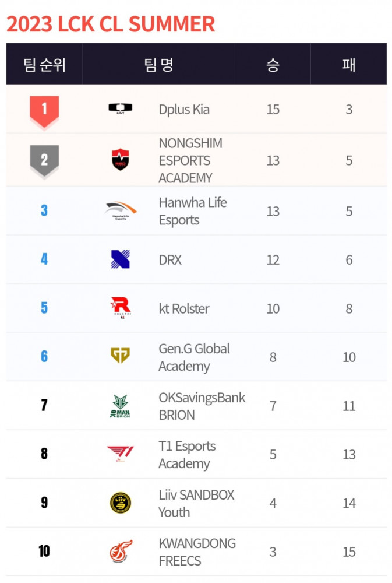
Task: Click the blue DRX logo
Action: pyautogui.click(x=121, y=259)
